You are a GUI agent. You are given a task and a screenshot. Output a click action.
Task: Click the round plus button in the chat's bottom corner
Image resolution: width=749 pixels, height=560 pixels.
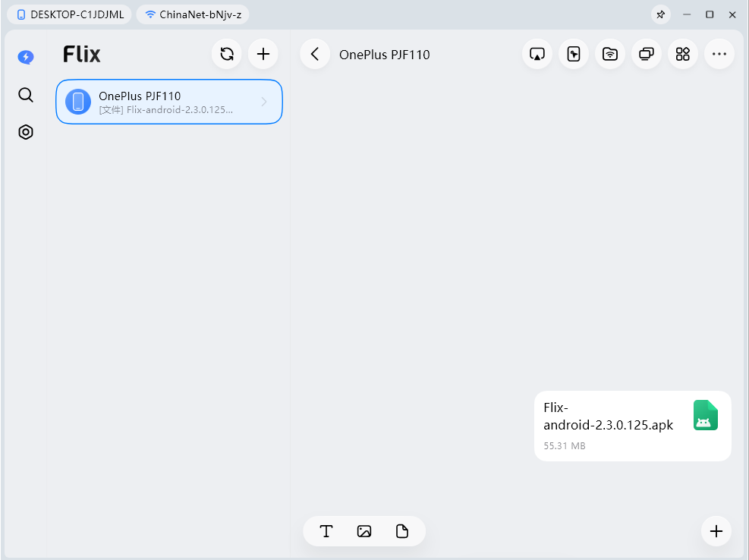coord(716,531)
